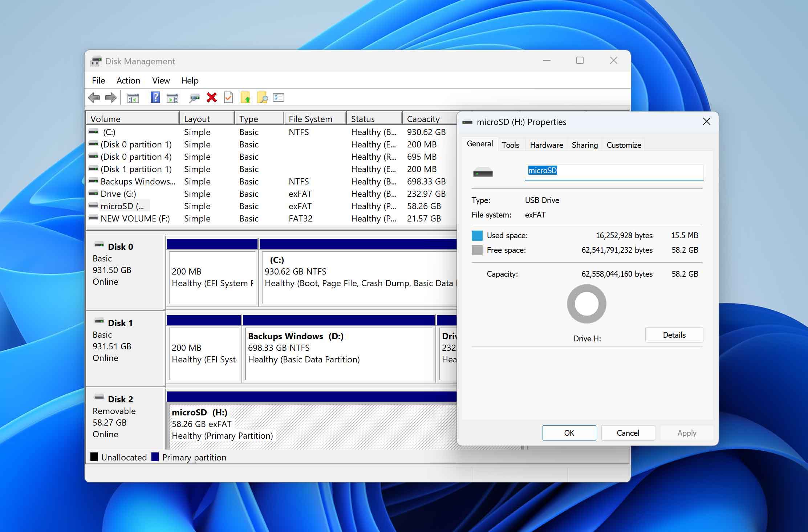Click the Cancel button in Properties
This screenshot has width=808, height=532.
[628, 433]
